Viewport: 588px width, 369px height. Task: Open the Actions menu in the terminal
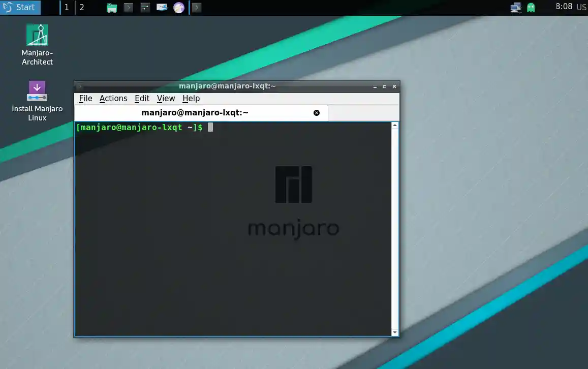[113, 98]
